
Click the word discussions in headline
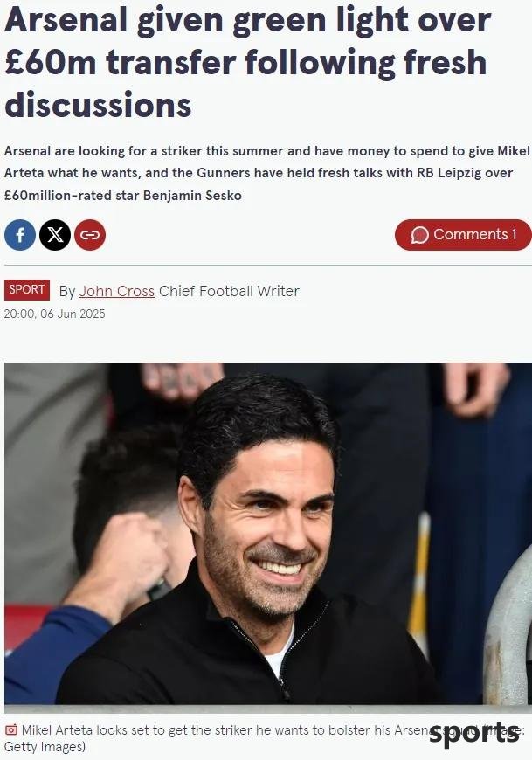[x=99, y=105]
